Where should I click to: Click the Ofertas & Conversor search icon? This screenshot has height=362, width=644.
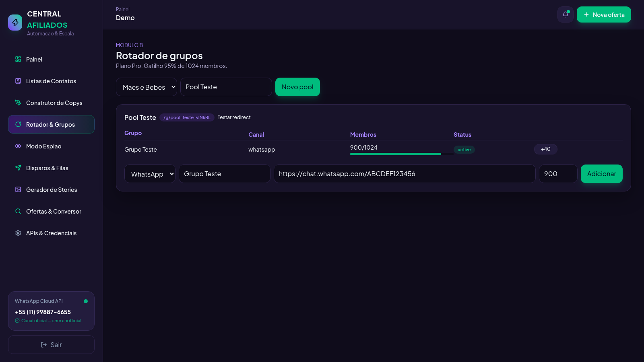(x=18, y=211)
